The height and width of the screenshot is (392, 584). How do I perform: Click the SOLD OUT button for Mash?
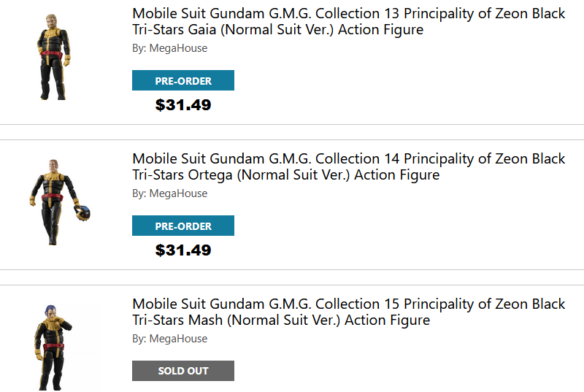183,371
